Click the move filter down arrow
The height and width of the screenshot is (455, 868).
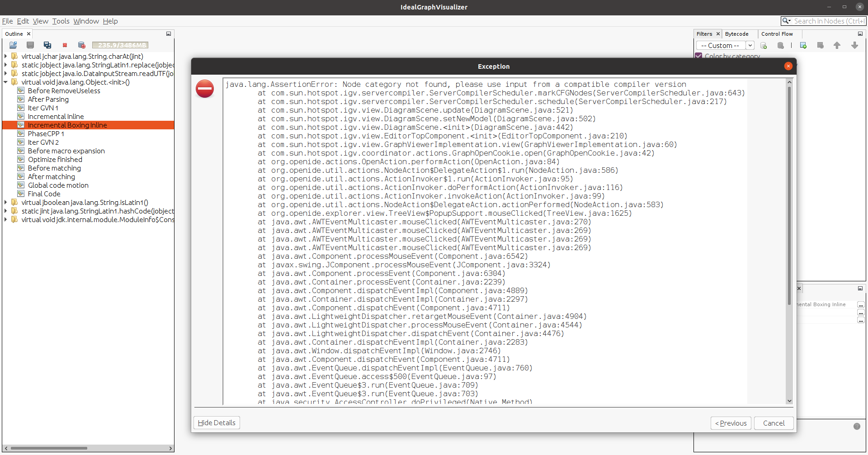[x=854, y=46]
